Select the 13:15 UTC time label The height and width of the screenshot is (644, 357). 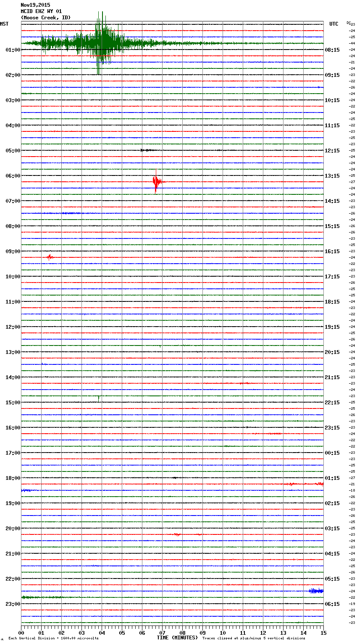coord(332,176)
